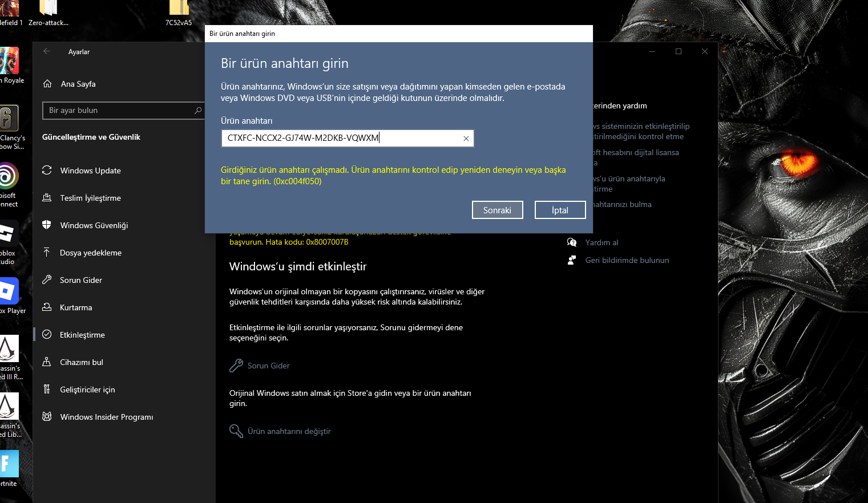Image resolution: width=868 pixels, height=503 pixels.
Task: Select the Geliştiriciler için tools icon
Action: click(47, 389)
